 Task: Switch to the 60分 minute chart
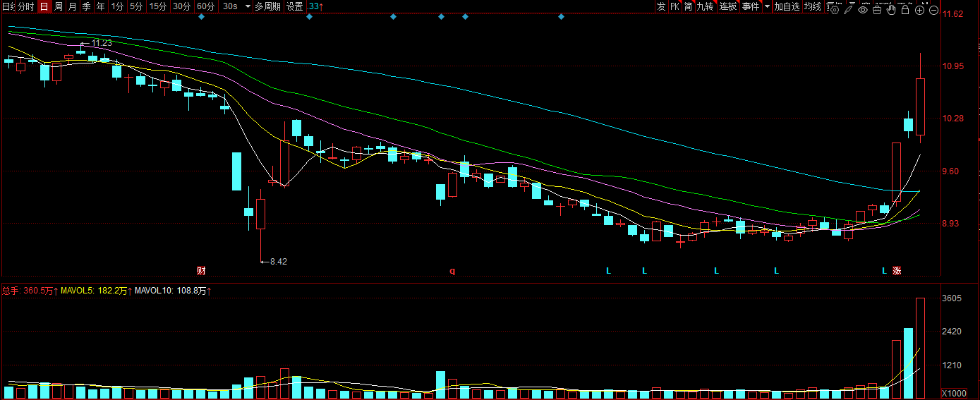[x=205, y=6]
